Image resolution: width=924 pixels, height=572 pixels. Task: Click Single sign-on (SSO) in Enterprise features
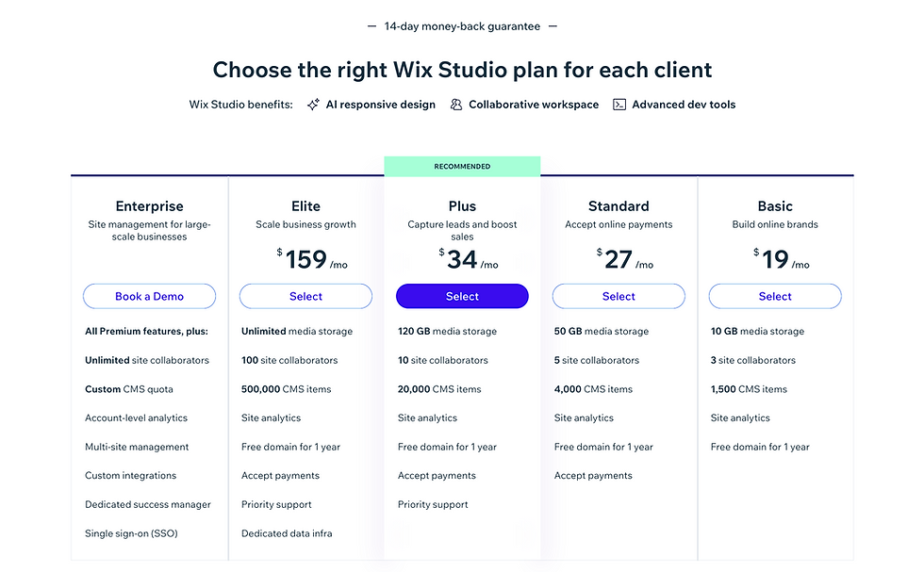pyautogui.click(x=131, y=533)
